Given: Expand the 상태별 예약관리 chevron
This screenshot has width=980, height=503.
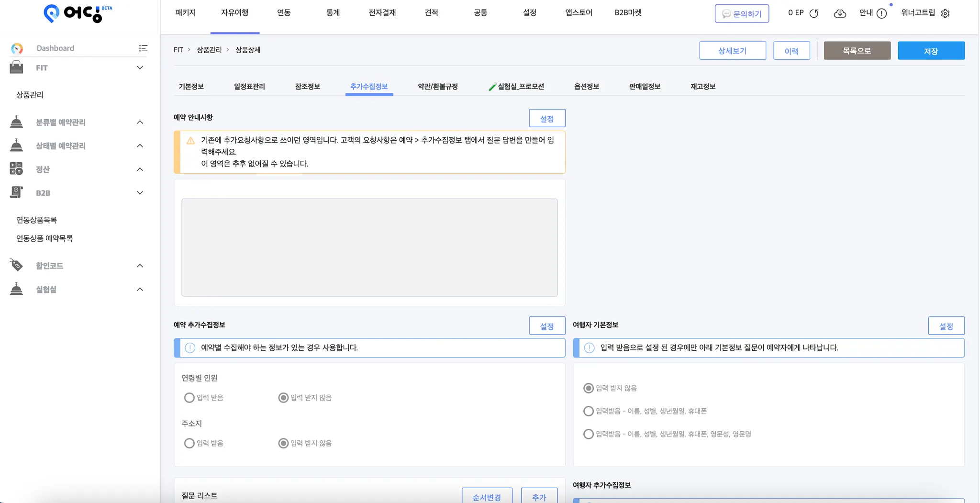Looking at the screenshot, I should [x=140, y=145].
